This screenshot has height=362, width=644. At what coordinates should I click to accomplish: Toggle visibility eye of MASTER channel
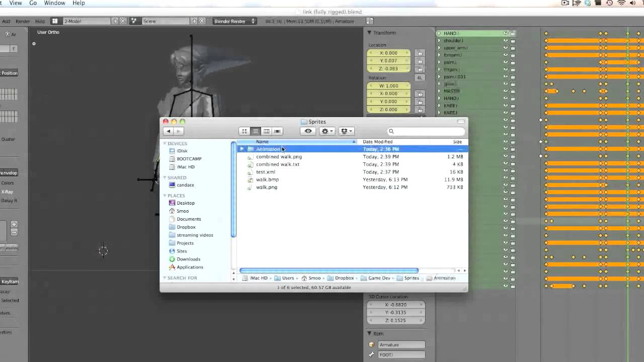tap(506, 91)
